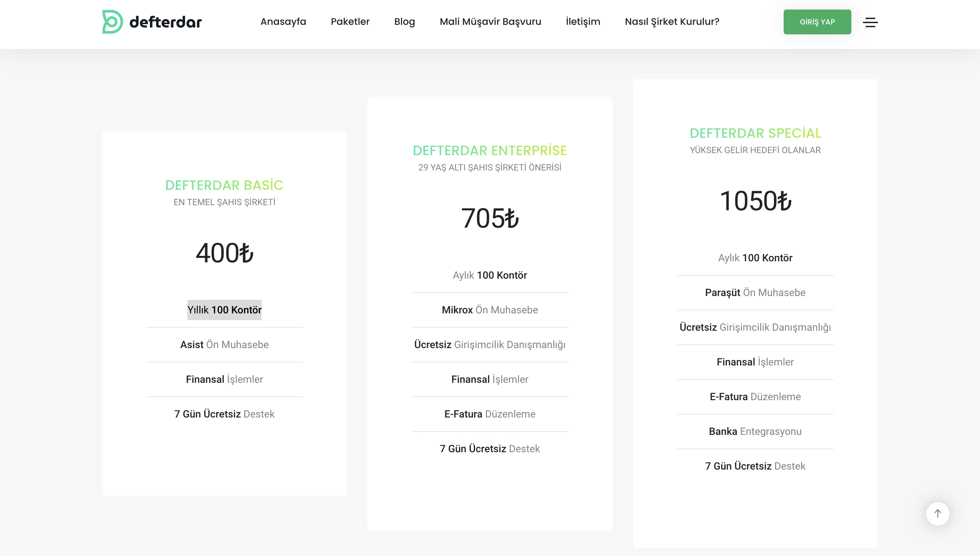Click the scroll-to-top arrow button

click(937, 513)
